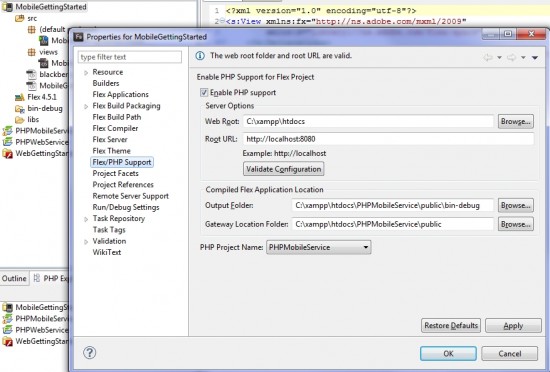Viewport: 550px width, 372px height.
Task: Click line 1 of the XML editor
Action: pos(379,11)
